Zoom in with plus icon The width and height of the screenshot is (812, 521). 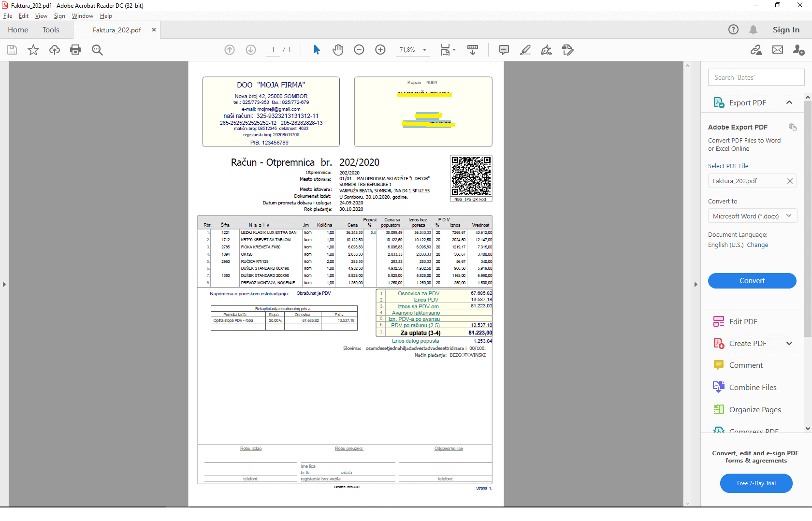tap(380, 50)
